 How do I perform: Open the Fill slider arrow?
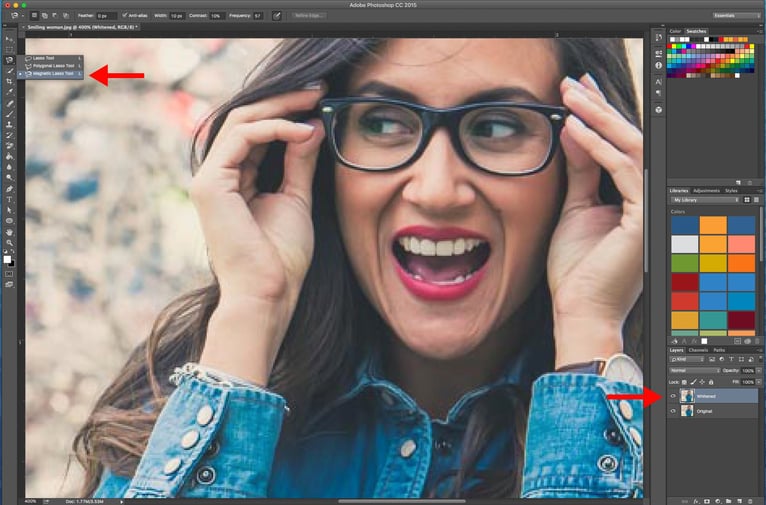[x=759, y=382]
